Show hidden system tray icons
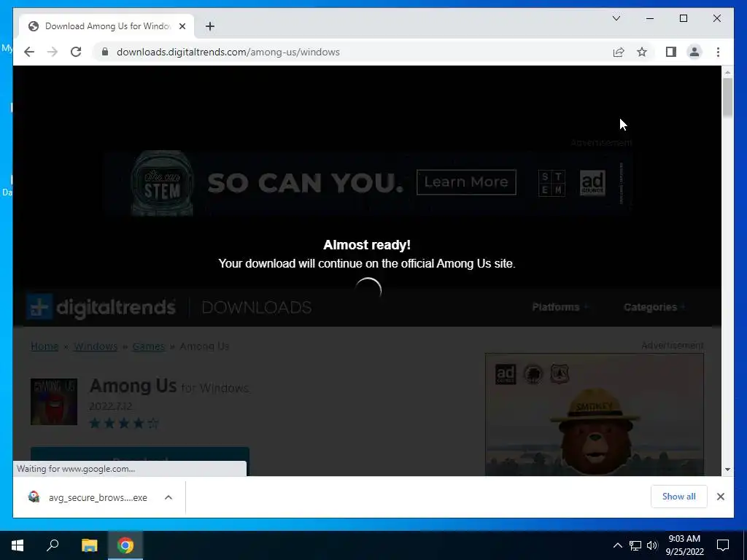This screenshot has height=560, width=747. point(617,545)
